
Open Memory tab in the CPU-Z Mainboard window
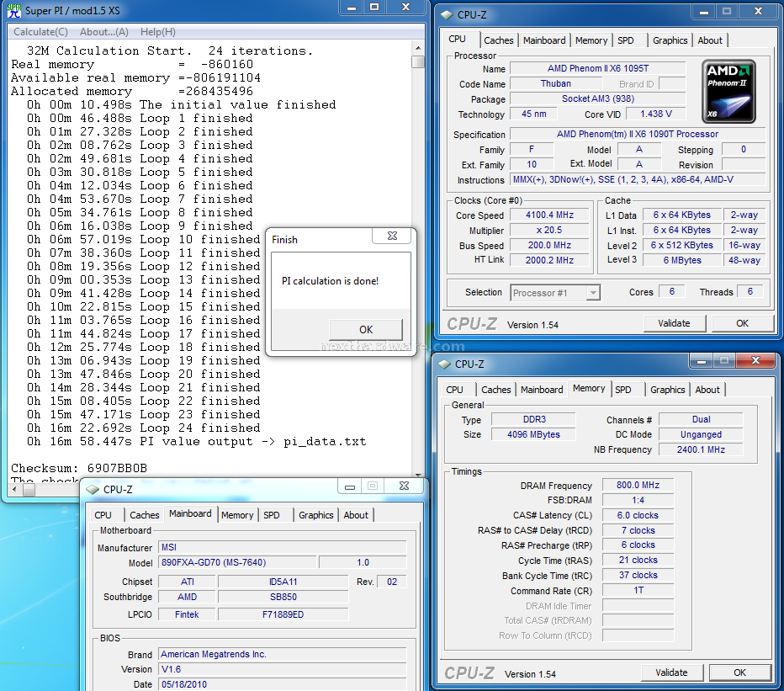click(x=237, y=515)
